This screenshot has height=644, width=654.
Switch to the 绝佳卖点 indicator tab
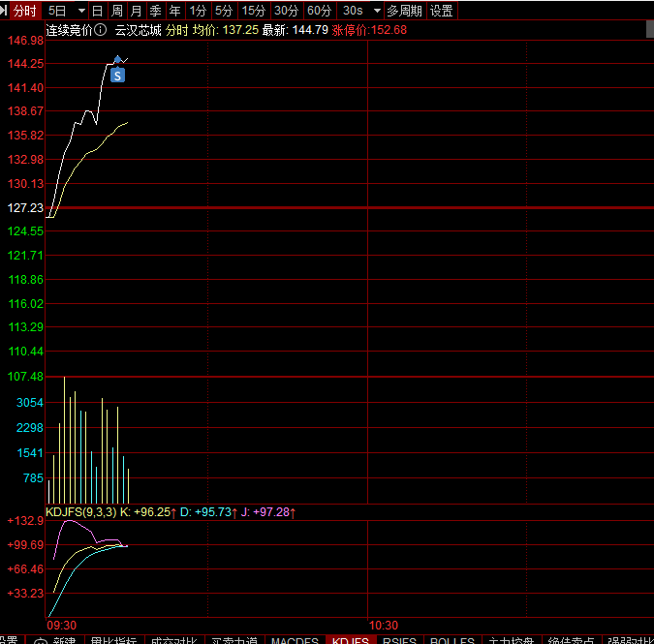click(x=571, y=640)
